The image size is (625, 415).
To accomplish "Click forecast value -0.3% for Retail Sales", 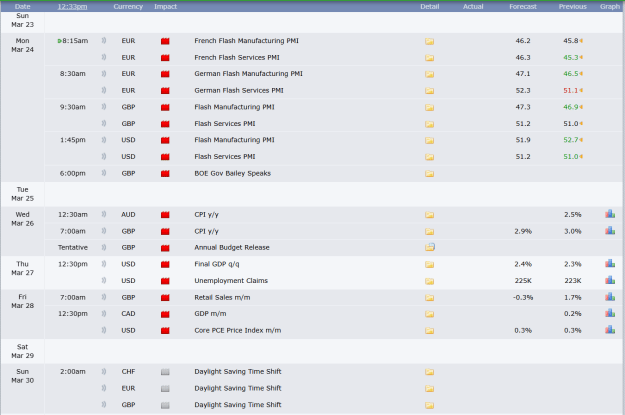I will (x=523, y=297).
